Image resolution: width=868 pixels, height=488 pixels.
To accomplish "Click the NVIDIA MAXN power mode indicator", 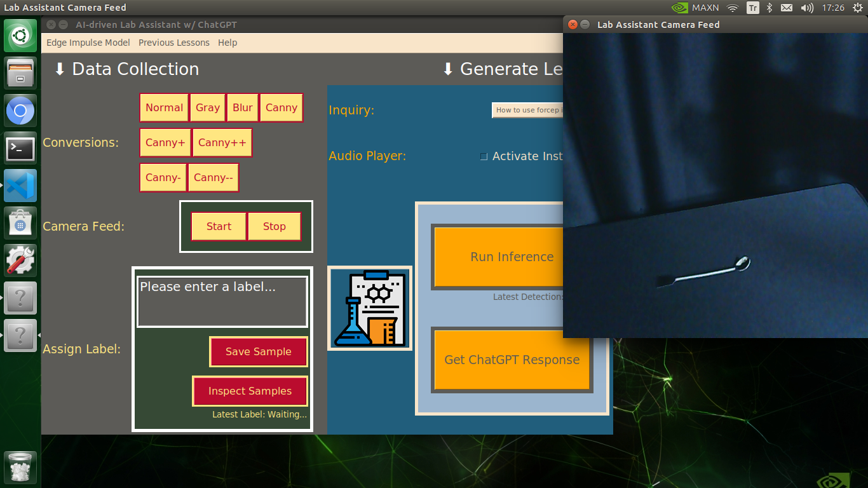I will click(x=695, y=8).
